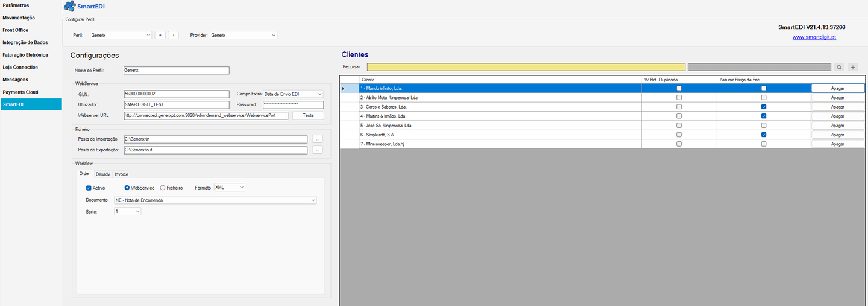Browse for the Pasta de Importação folder
Screen dimensions: 868x306
(x=318, y=139)
